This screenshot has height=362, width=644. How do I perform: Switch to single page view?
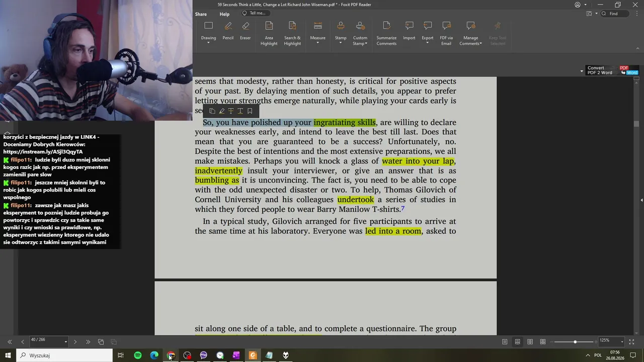point(505,342)
